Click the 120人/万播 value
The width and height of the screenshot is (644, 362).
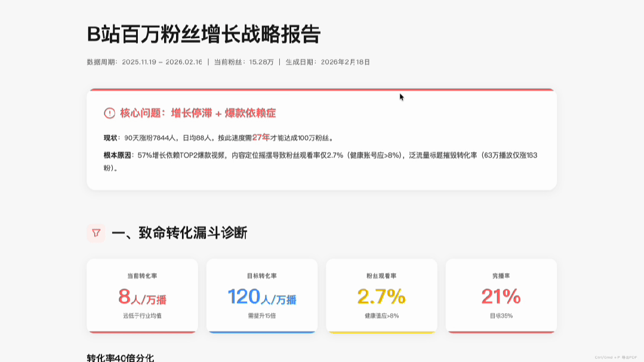(x=261, y=297)
